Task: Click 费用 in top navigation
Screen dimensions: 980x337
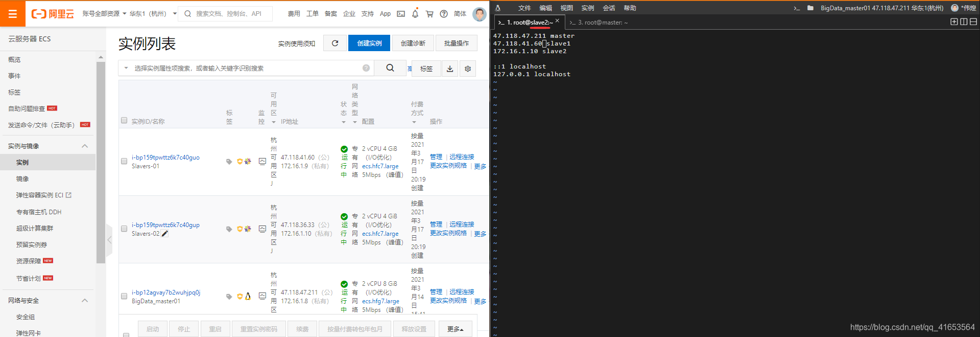Action: tap(294, 14)
